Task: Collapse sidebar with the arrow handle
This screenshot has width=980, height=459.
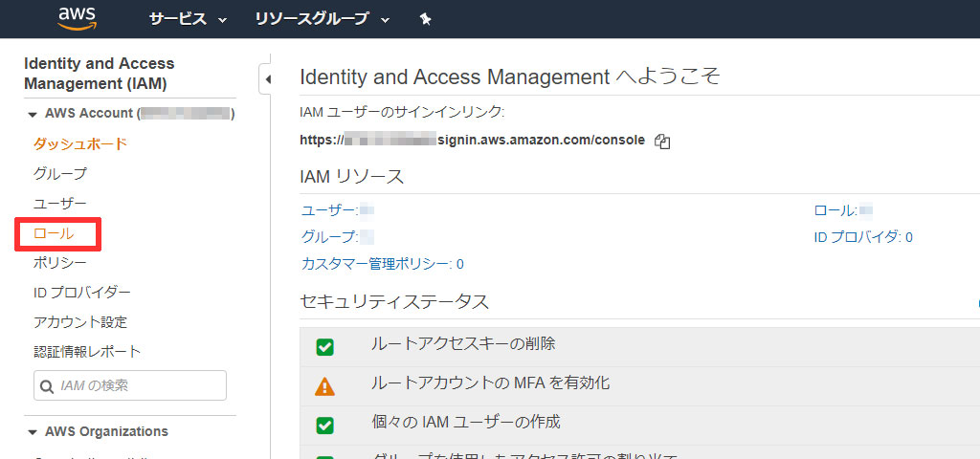Action: click(x=266, y=79)
